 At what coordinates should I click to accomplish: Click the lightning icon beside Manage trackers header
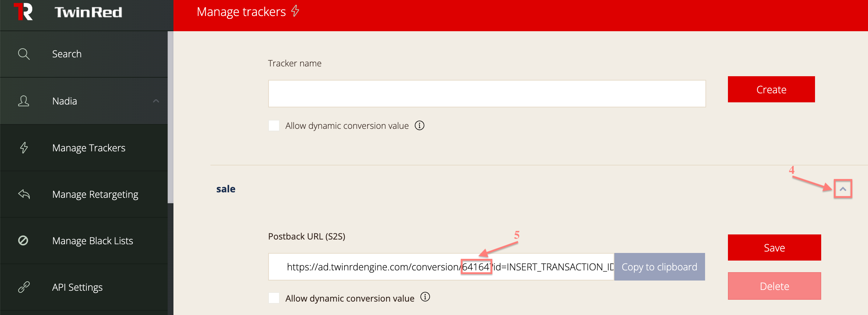click(x=295, y=11)
